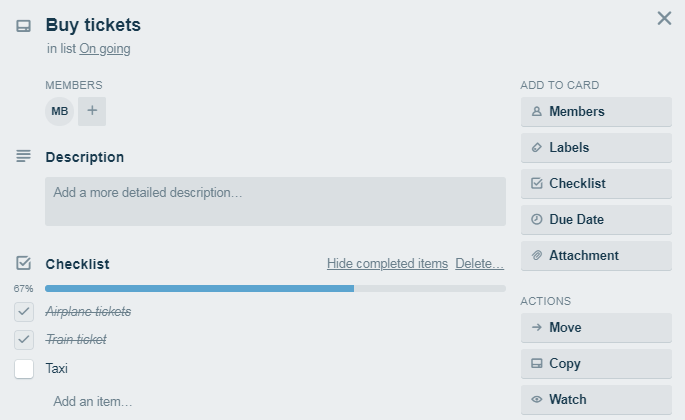Viewport: 685px width, 420px height.
Task: Open the Due Date picker
Action: [x=596, y=220]
